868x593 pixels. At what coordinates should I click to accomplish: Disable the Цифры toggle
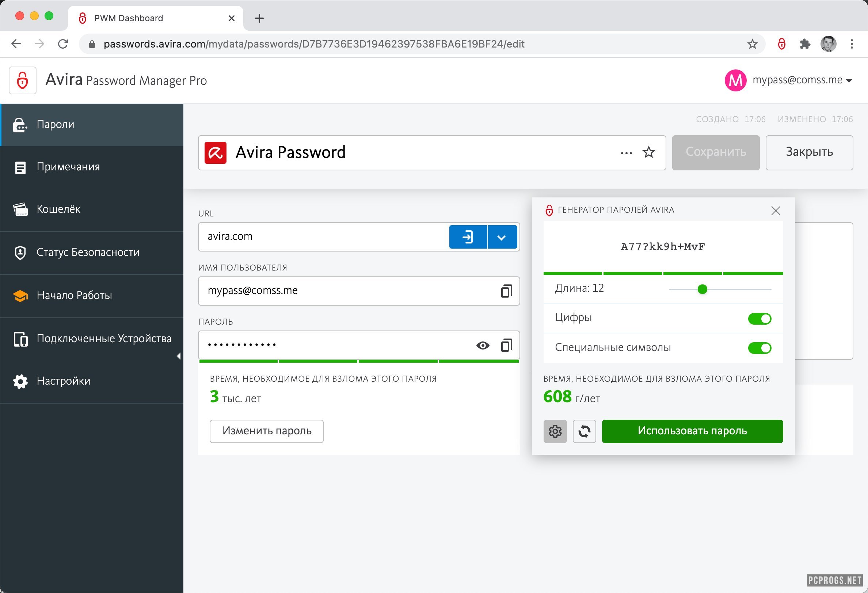tap(759, 319)
